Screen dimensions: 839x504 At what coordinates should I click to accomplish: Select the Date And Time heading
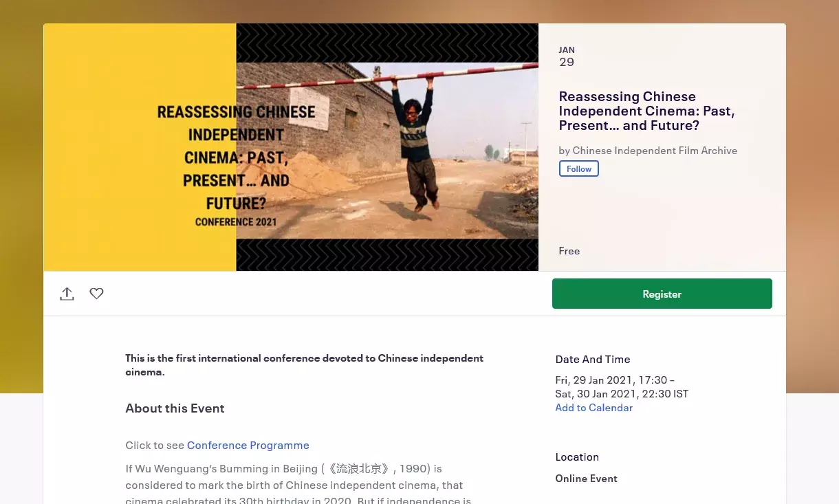pyautogui.click(x=592, y=359)
